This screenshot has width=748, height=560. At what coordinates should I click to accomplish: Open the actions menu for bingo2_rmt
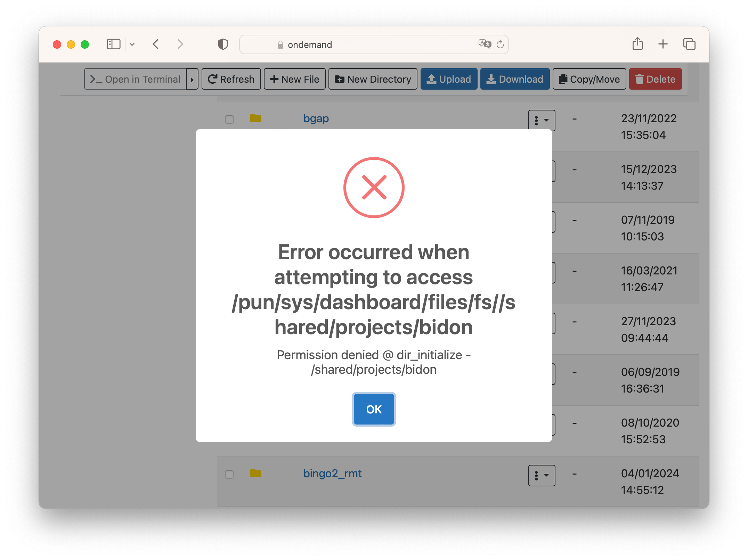point(542,475)
